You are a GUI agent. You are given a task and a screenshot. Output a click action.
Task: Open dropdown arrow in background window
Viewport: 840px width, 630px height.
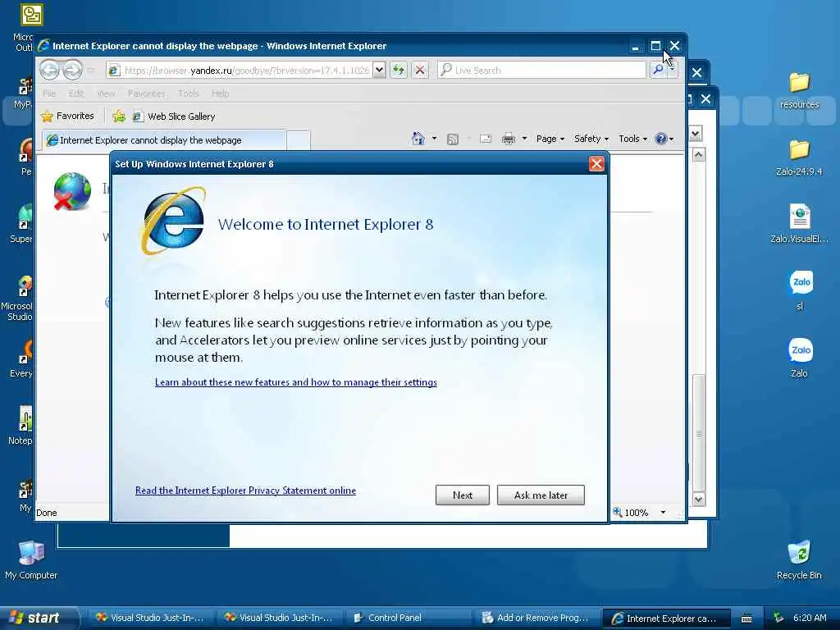click(x=696, y=134)
